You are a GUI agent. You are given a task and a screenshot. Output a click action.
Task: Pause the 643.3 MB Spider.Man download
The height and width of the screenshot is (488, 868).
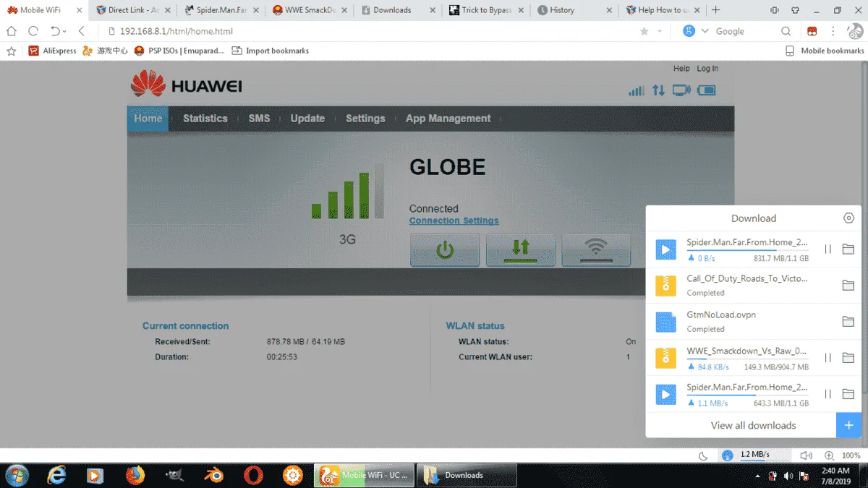tap(828, 394)
